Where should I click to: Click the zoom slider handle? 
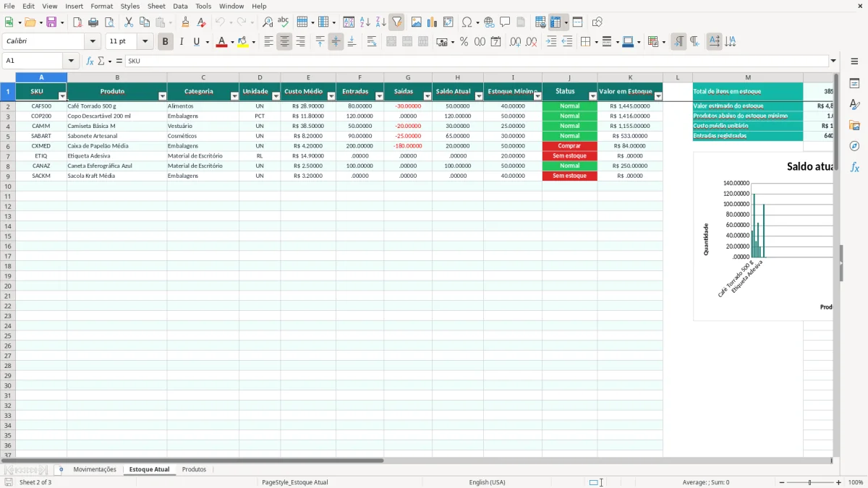pos(810,482)
